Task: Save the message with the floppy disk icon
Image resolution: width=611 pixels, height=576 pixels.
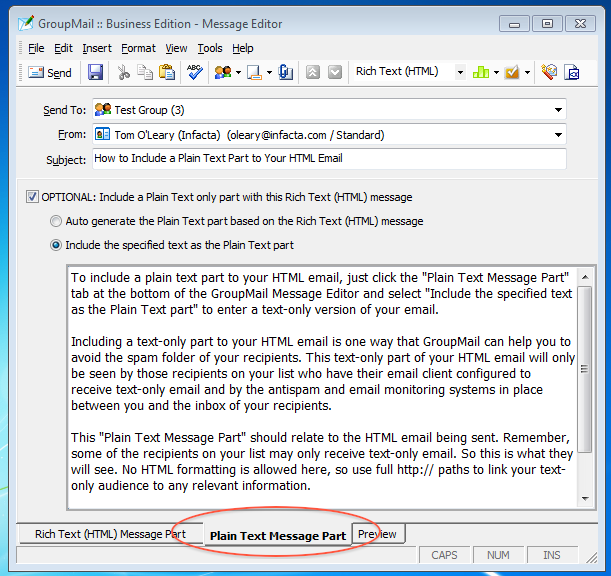Action: coord(95,72)
